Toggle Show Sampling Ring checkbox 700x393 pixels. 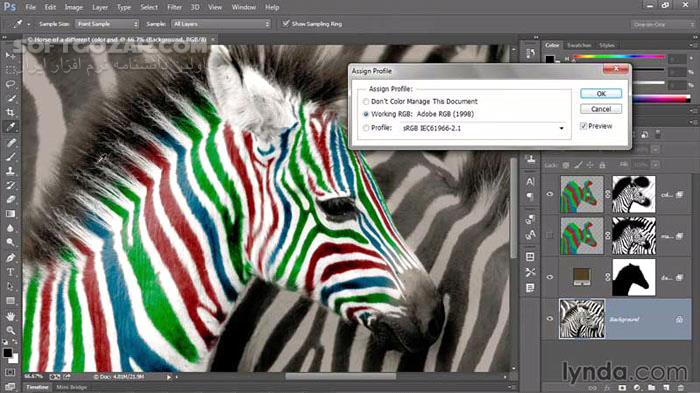click(x=286, y=24)
